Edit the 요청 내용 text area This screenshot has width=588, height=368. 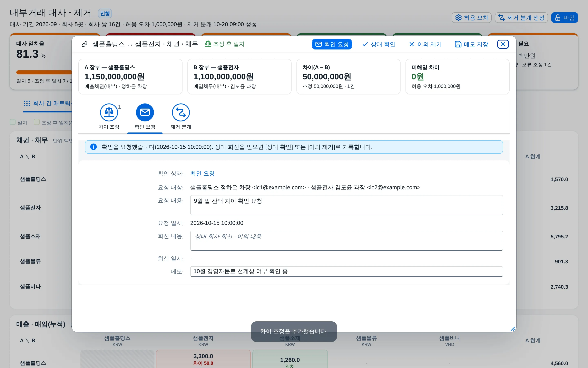[x=346, y=205]
